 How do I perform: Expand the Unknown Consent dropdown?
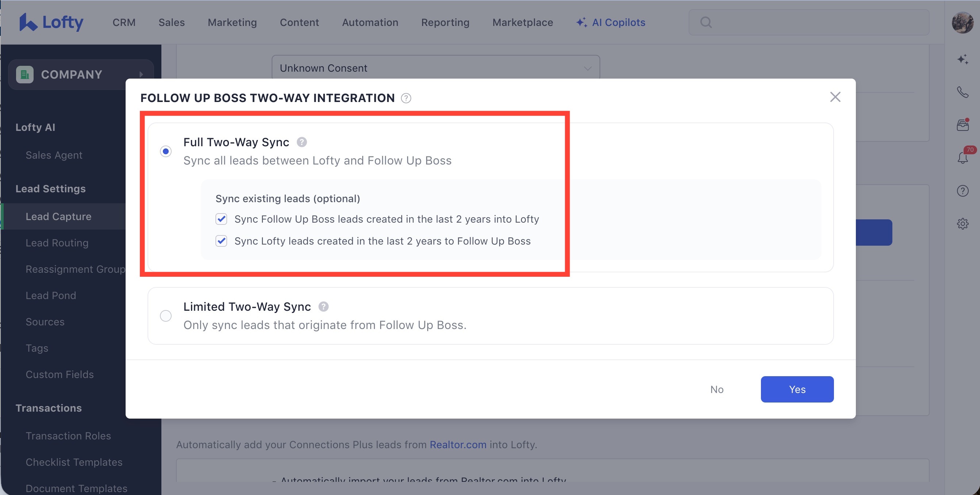coord(436,68)
